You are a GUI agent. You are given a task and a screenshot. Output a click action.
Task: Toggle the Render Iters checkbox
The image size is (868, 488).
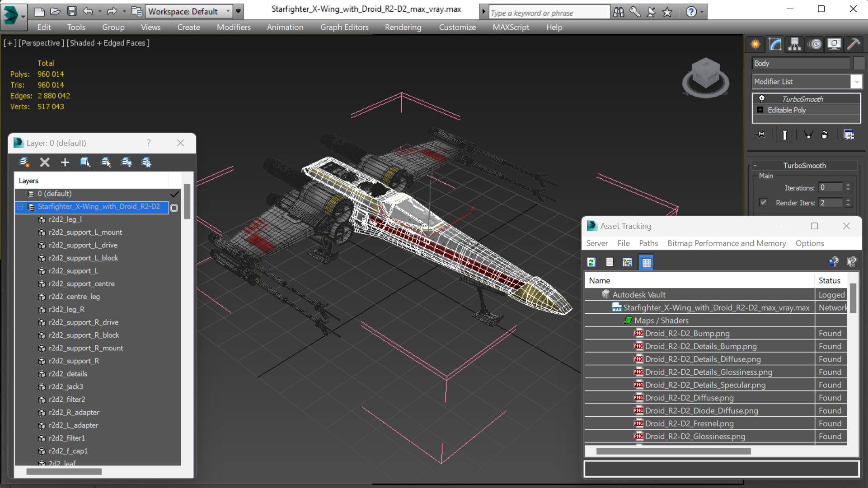coord(763,202)
